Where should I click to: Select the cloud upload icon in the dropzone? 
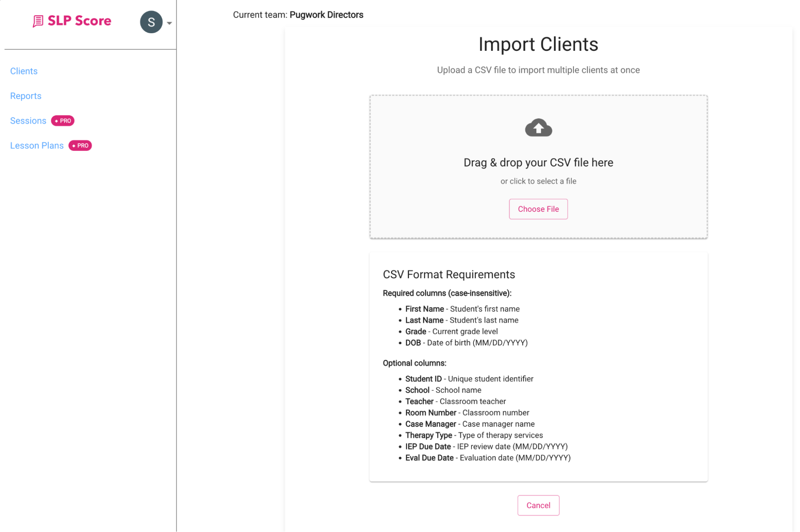pos(538,128)
